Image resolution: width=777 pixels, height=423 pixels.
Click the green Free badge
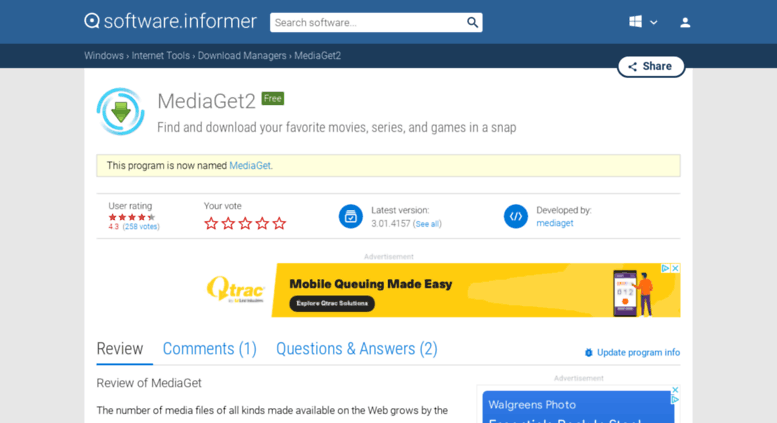pos(273,99)
